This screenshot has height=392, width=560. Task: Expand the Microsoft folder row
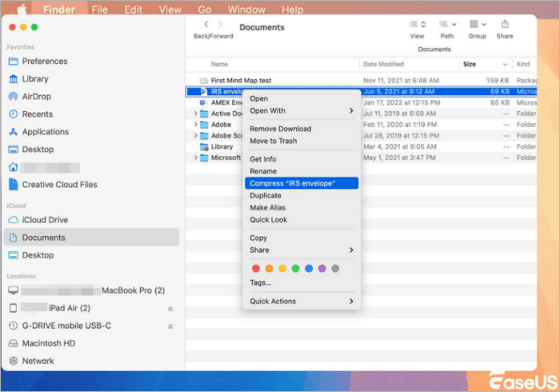pyautogui.click(x=196, y=158)
